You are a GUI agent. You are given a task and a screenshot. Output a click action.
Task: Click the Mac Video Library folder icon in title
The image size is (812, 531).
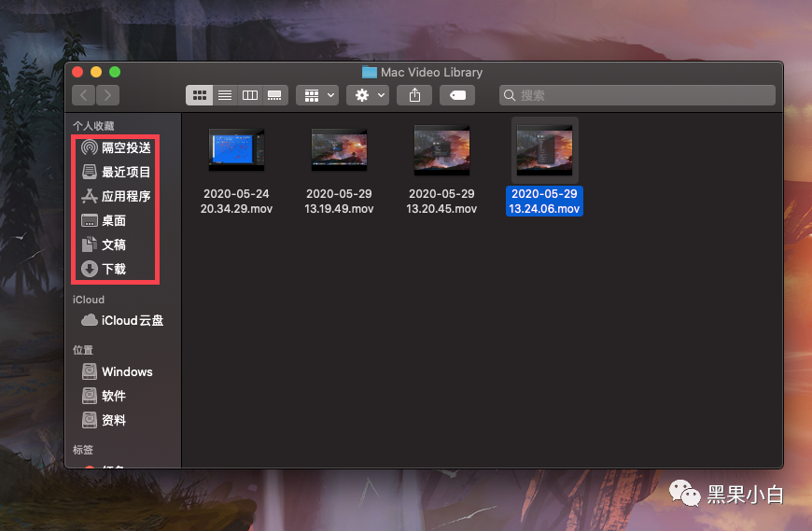click(370, 72)
